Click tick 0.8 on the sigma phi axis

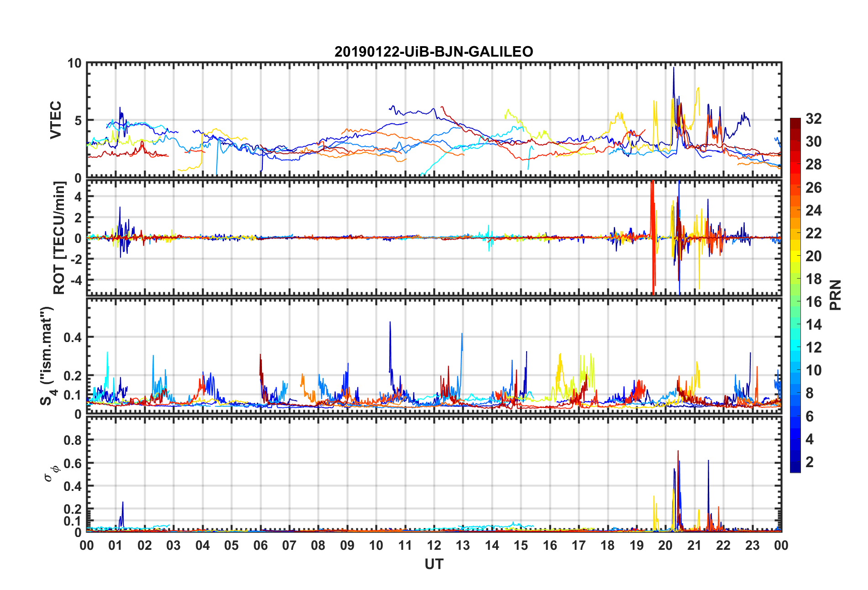73,440
